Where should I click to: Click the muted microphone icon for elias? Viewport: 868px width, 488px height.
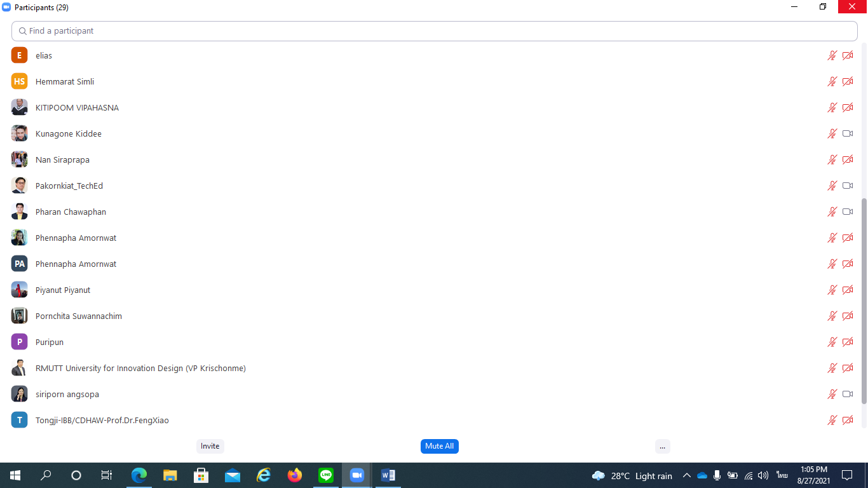(x=832, y=55)
